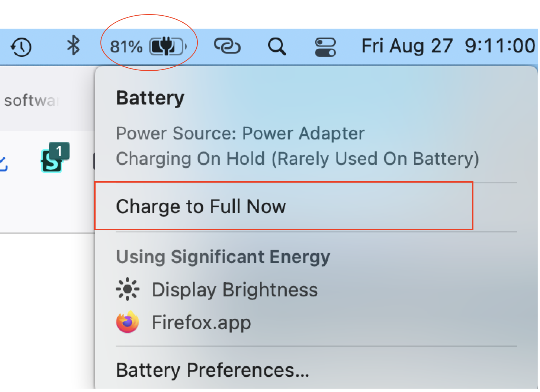Open Control Center toggles icon

[x=325, y=47]
